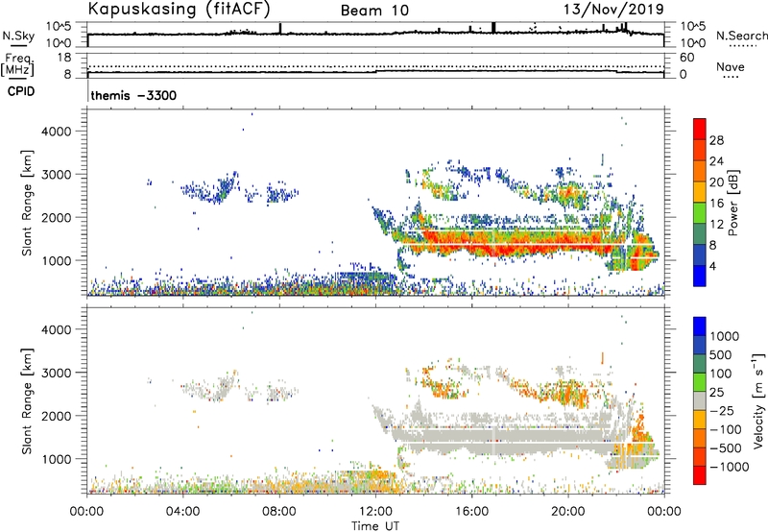Viewport: 768px width, 532px height.
Task: Select the "N.Search" legend label
Action: [741, 36]
